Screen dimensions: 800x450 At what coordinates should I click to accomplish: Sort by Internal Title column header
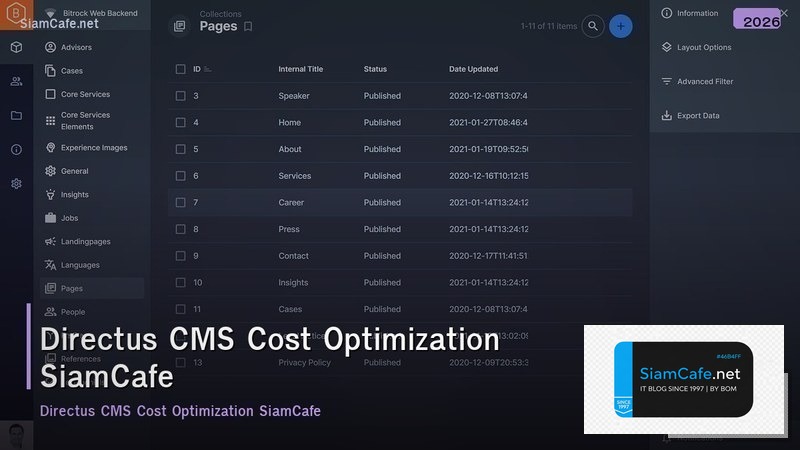click(301, 69)
